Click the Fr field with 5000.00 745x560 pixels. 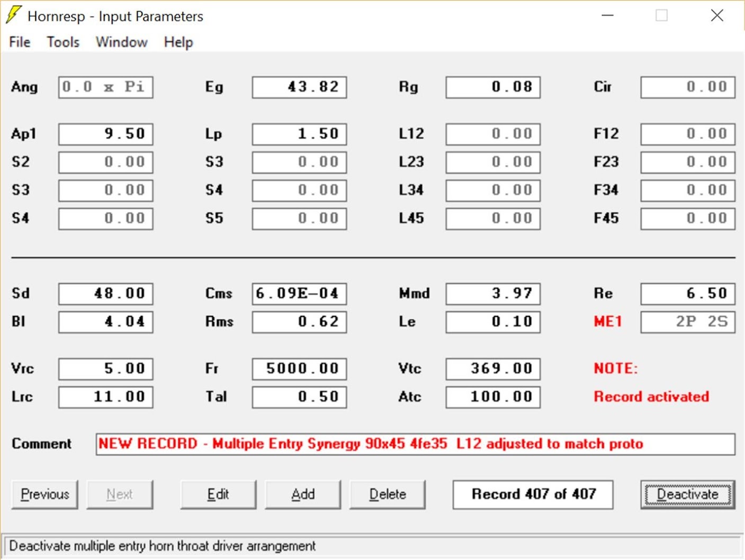point(300,369)
